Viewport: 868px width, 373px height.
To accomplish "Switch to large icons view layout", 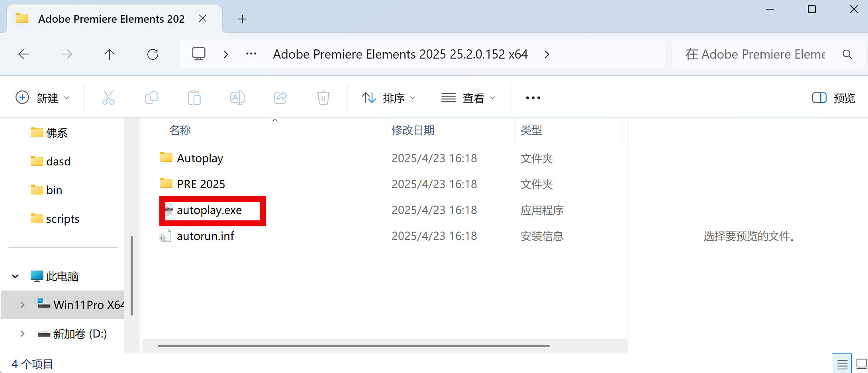I will (x=862, y=364).
